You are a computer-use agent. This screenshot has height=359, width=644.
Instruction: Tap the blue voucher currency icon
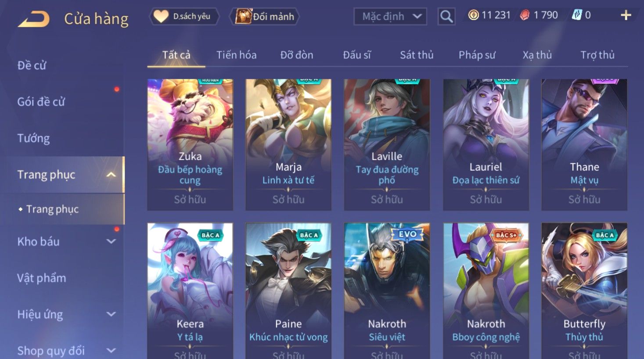576,15
